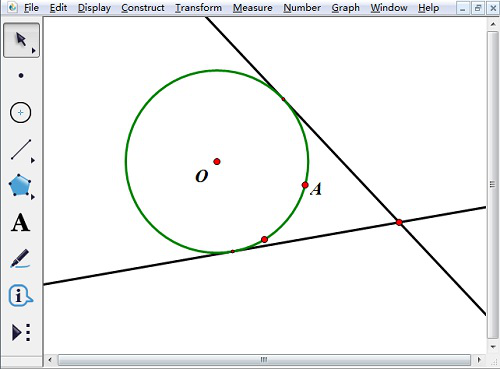The image size is (500, 369).
Task: Click point A on the circle
Action: click(305, 185)
